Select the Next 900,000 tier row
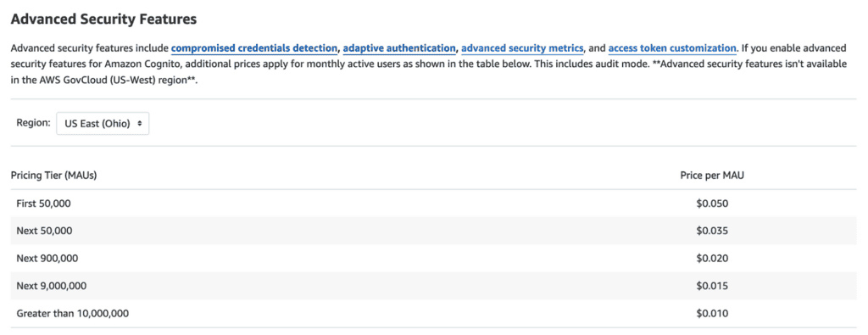This screenshot has height=335, width=868. click(x=434, y=259)
